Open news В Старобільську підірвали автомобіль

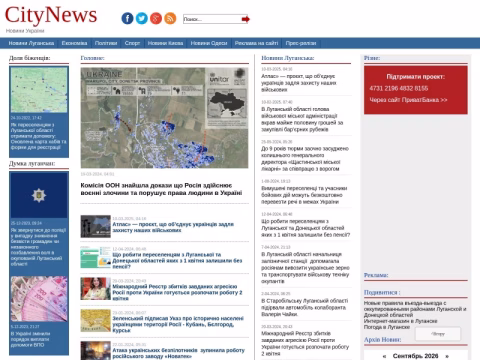pyautogui.click(x=304, y=307)
